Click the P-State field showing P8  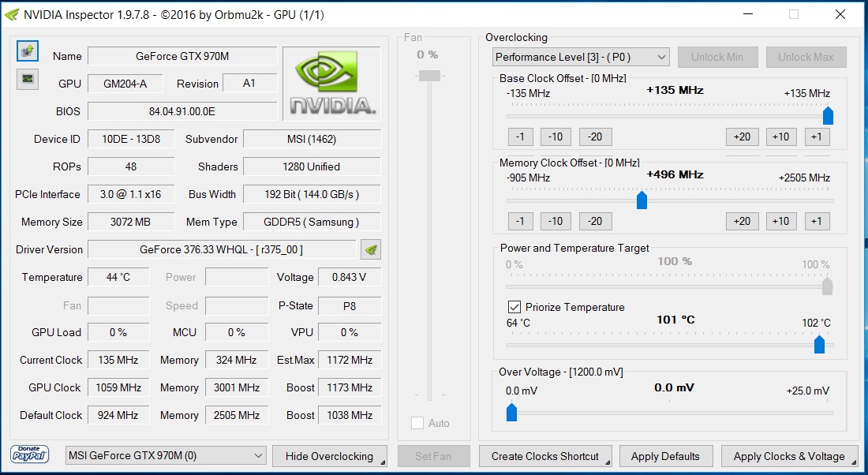coord(350,305)
